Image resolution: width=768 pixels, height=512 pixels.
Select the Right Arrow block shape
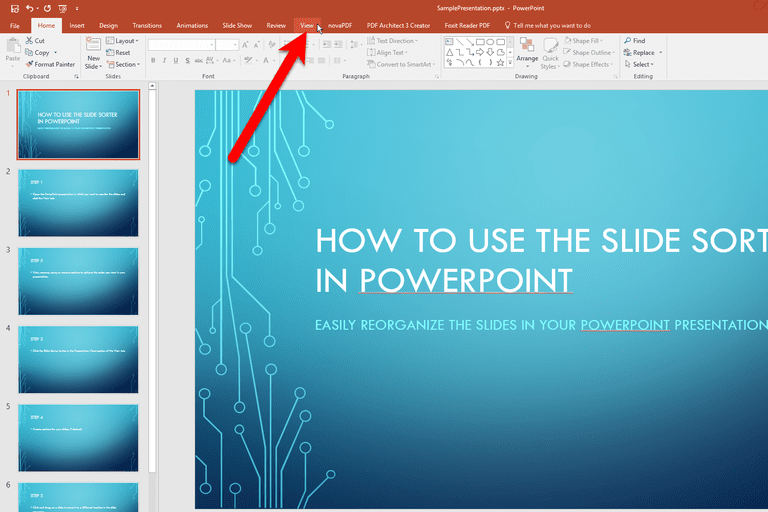coord(480,52)
